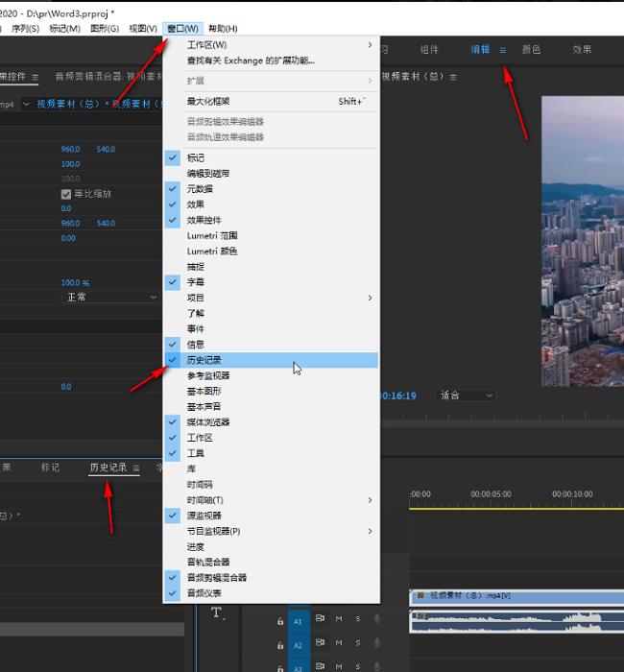624x672 pixels.
Task: Open the 适合 zoom level dropdown
Action: [x=467, y=395]
